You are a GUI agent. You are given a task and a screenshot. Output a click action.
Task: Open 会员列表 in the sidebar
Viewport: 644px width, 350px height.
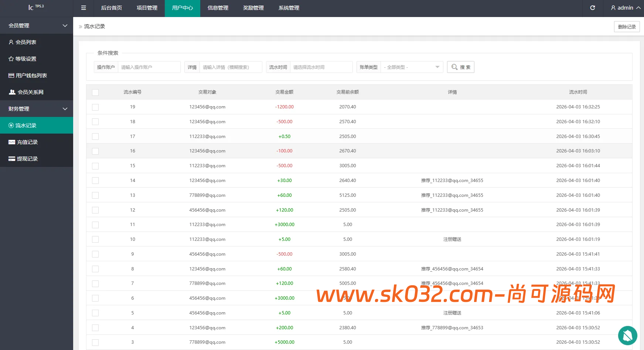point(37,42)
